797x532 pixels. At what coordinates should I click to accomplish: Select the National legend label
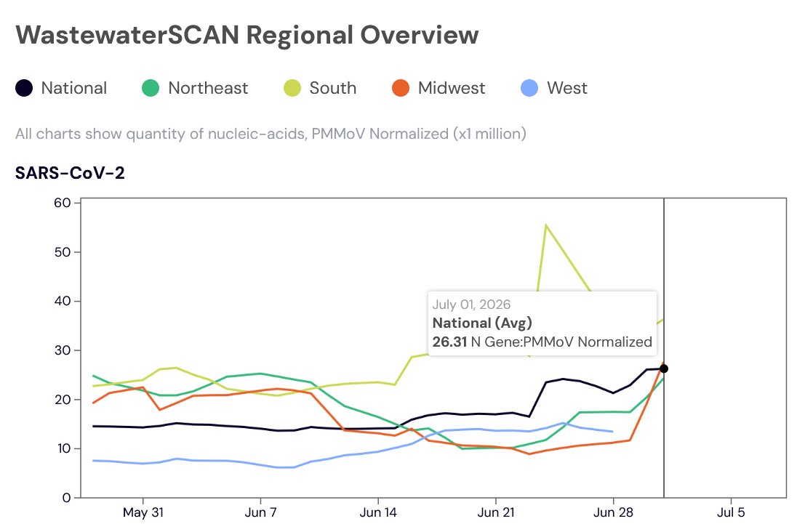point(74,88)
